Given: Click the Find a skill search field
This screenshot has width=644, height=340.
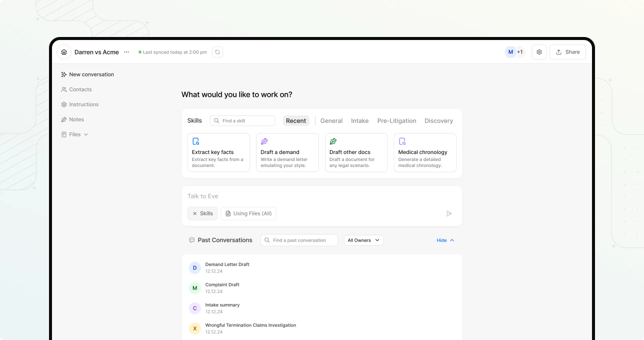Looking at the screenshot, I should coord(242,120).
